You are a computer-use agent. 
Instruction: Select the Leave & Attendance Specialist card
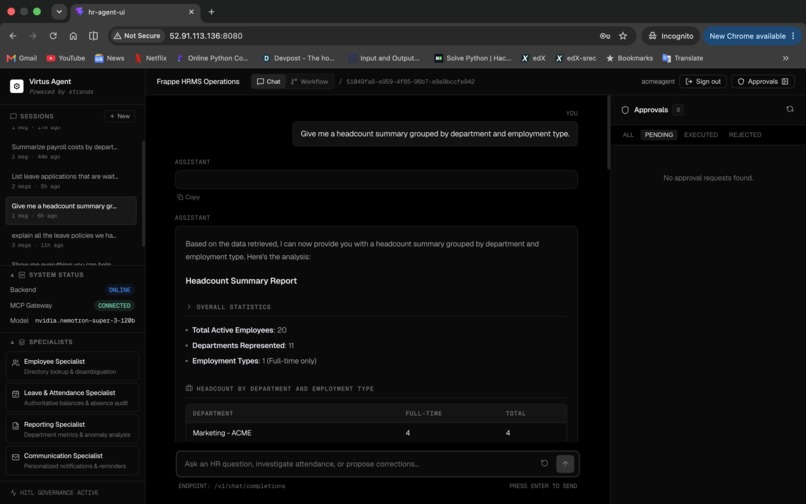click(72, 398)
